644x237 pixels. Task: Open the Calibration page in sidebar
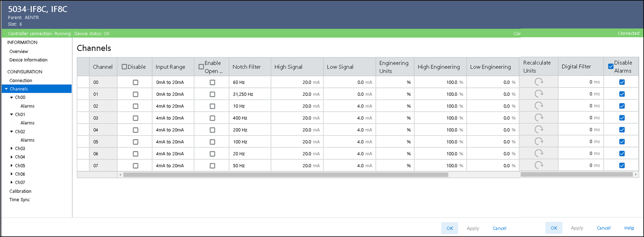[20, 191]
